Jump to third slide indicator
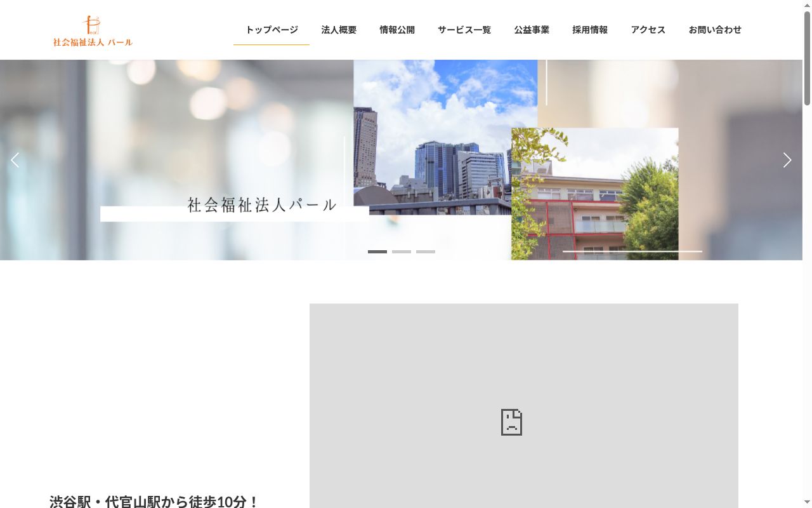Viewport: 812px width, 508px height. point(426,252)
